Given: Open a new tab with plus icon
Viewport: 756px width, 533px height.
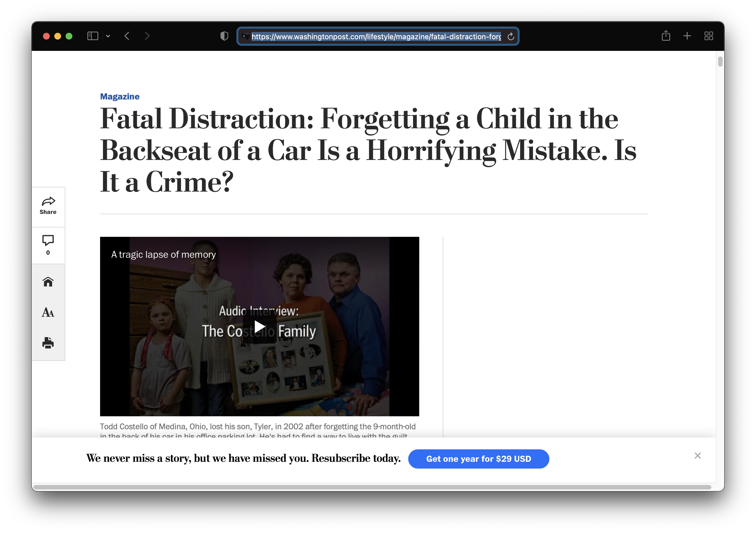Looking at the screenshot, I should point(687,36).
